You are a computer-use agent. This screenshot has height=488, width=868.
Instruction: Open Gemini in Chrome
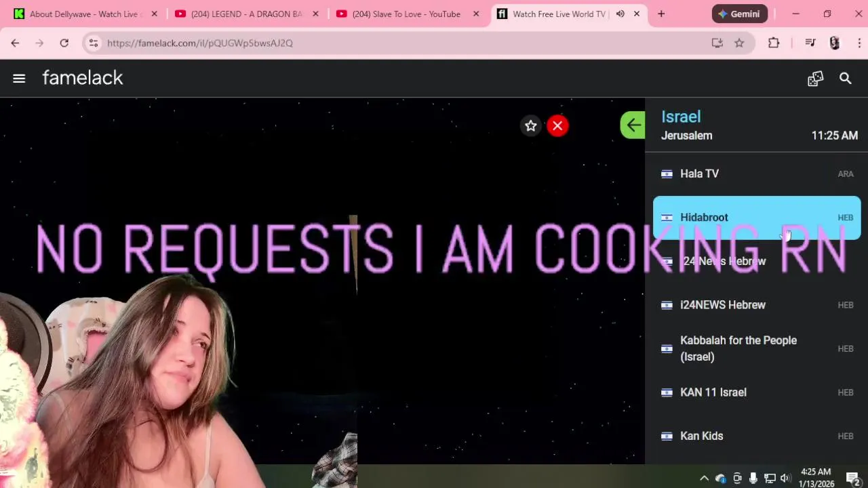pos(740,14)
